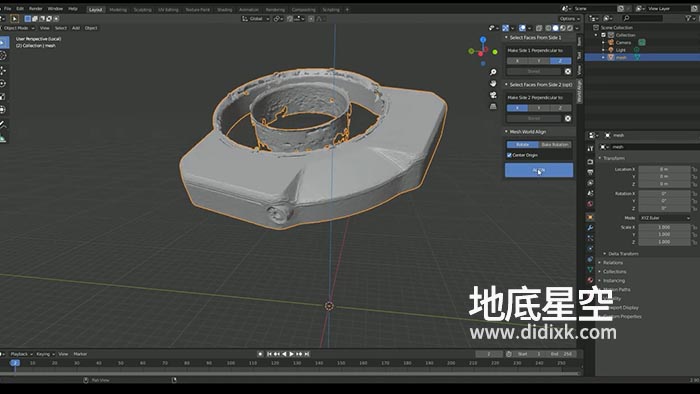Jump to timeline start frame button

pyautogui.click(x=269, y=354)
